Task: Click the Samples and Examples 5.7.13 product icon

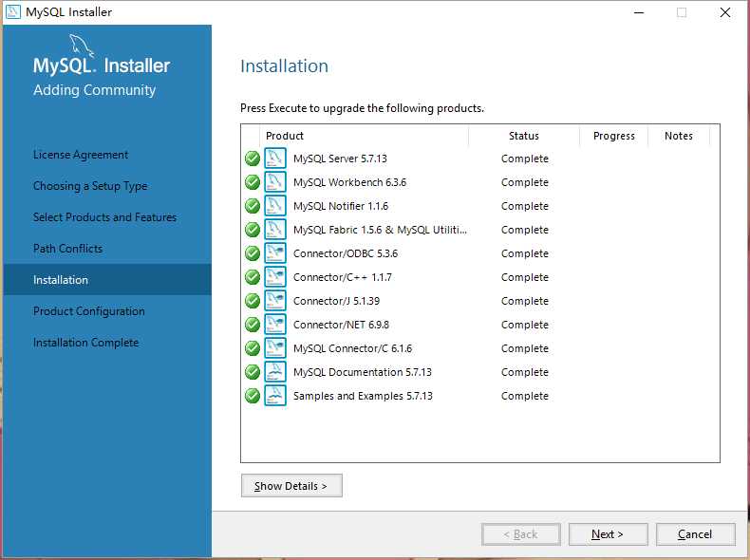Action: [275, 396]
